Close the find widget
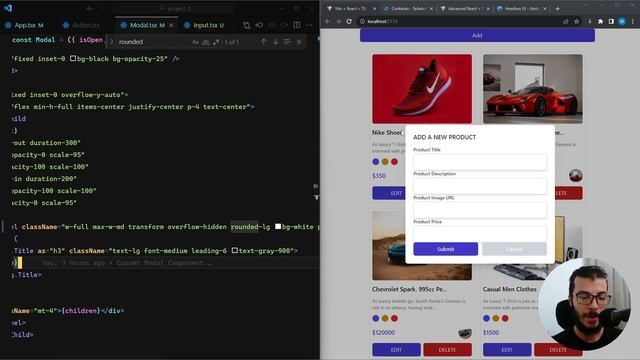 pyautogui.click(x=299, y=42)
